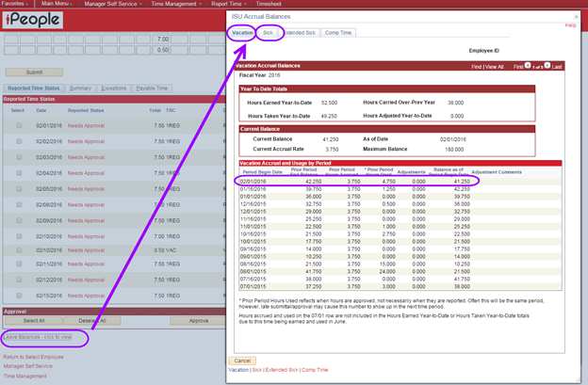Click the 07/01/2015 period row
588x385 pixels.
(400, 286)
